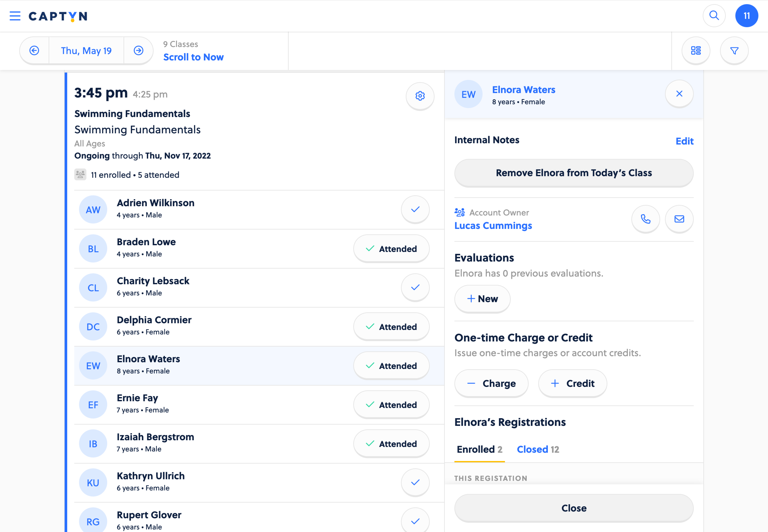Call account owner via phone icon
The width and height of the screenshot is (768, 532).
645,219
